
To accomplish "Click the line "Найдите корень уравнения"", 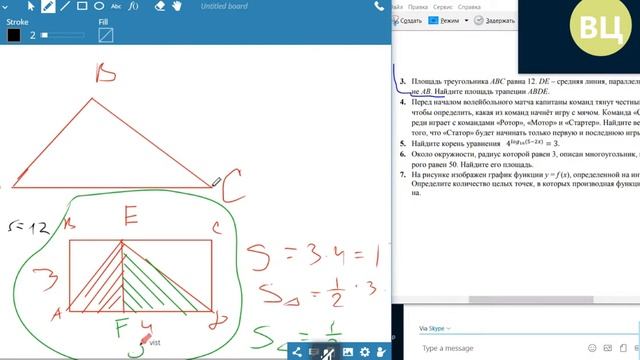I will tap(456, 144).
